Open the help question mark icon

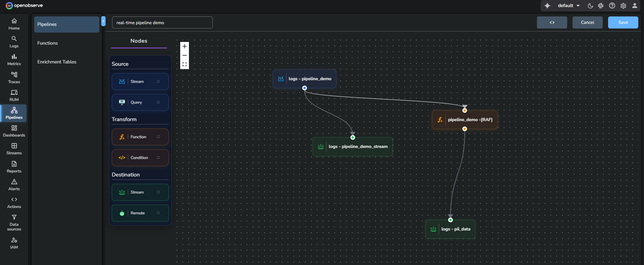click(612, 6)
